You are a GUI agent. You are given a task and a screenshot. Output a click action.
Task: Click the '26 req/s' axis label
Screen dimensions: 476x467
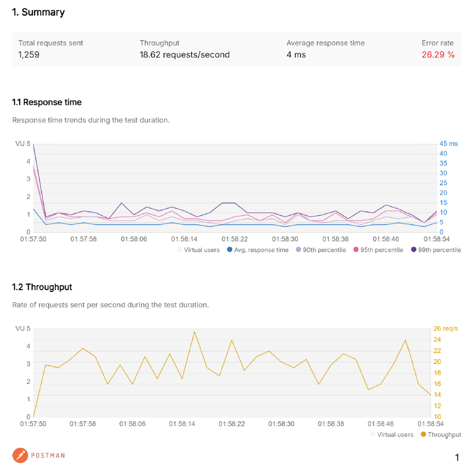click(x=446, y=329)
